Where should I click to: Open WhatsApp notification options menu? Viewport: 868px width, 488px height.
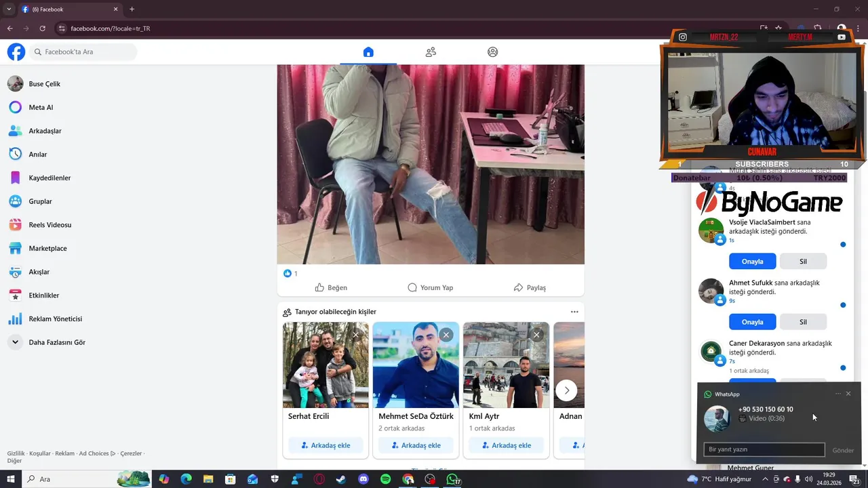[x=838, y=394]
